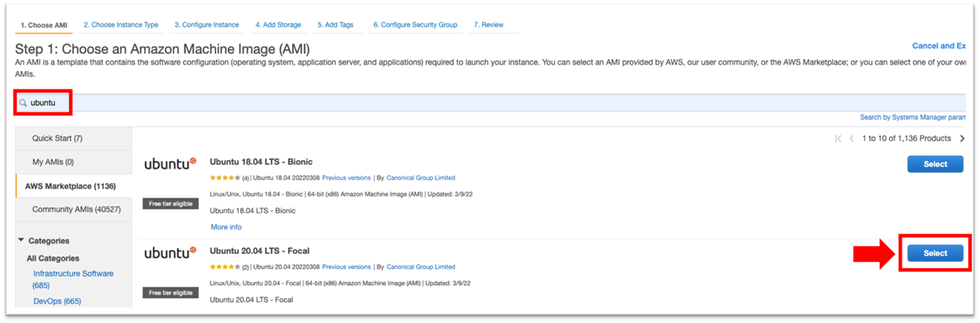
Task: Collapse the Categories section triangle
Action: (x=21, y=241)
